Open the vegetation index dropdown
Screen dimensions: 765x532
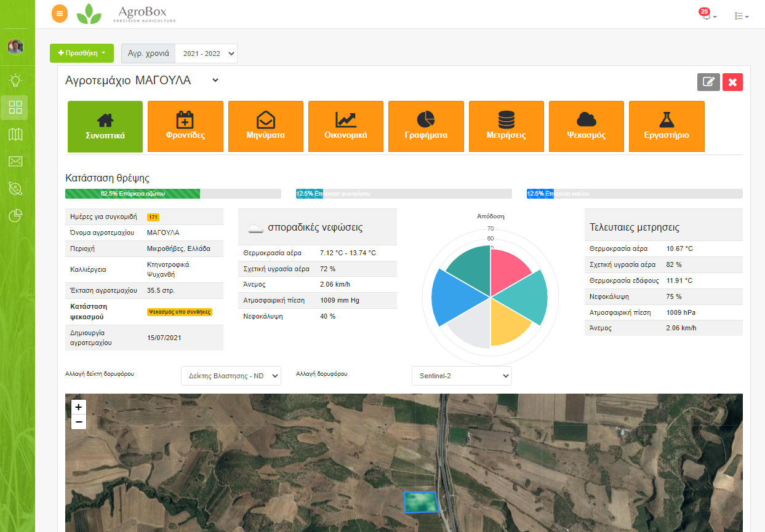231,375
